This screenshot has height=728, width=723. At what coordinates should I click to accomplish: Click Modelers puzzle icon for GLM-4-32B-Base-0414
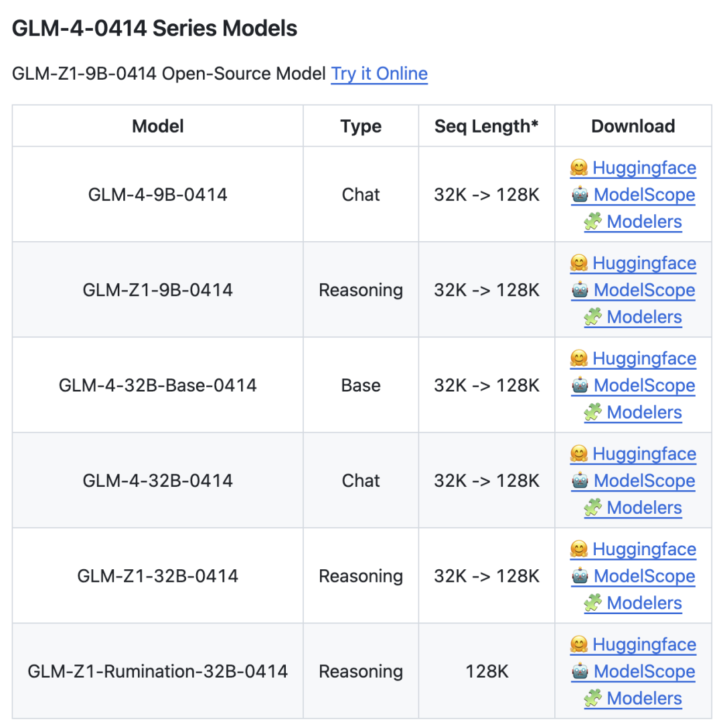point(592,413)
